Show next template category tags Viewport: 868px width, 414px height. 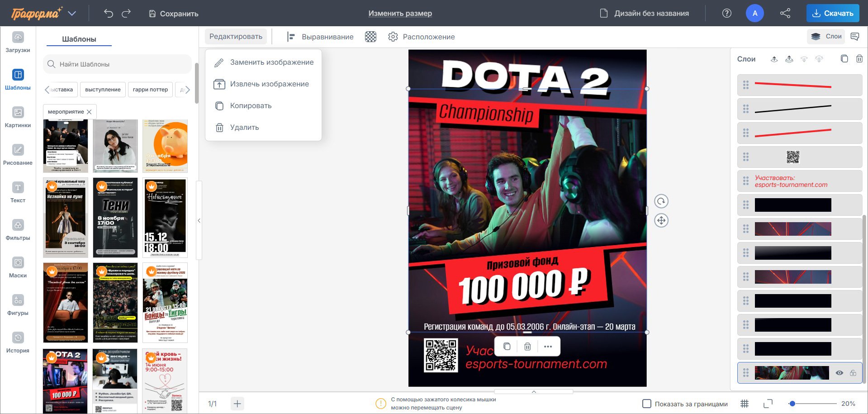(x=188, y=90)
